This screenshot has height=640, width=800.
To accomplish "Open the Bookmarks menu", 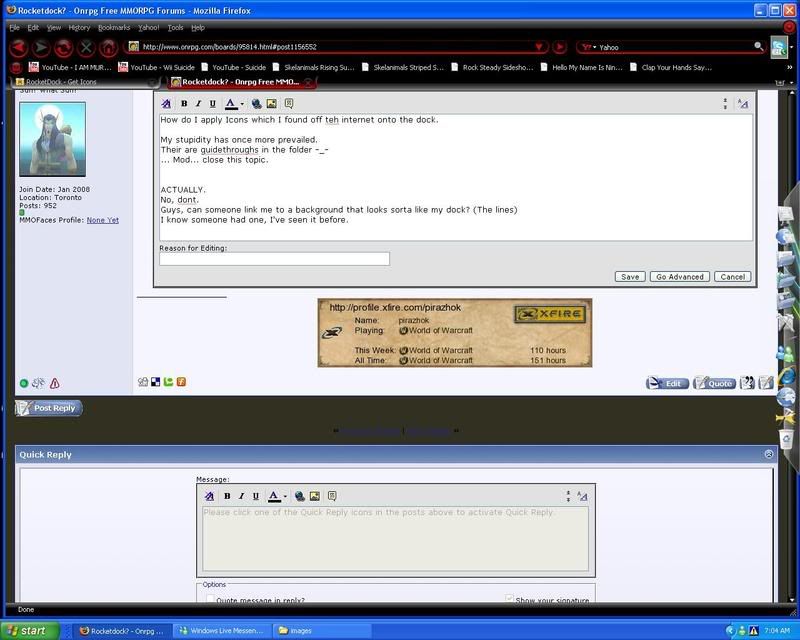I will [114, 28].
